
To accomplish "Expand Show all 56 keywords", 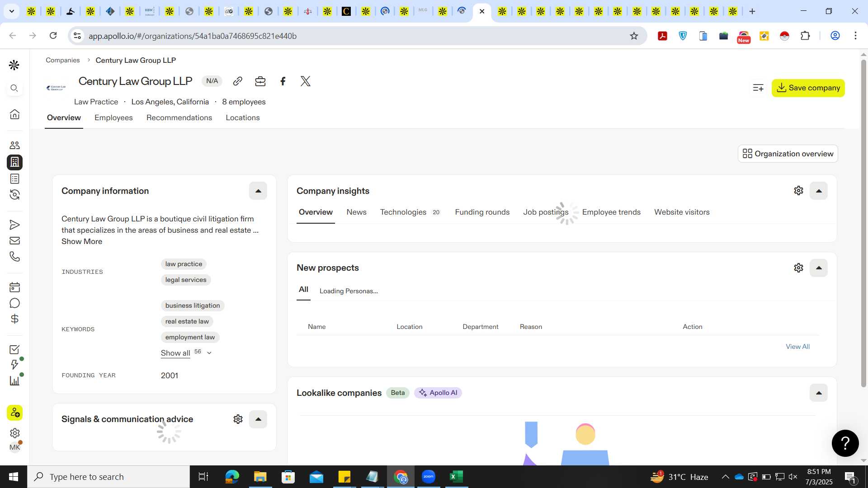I will click(x=186, y=353).
